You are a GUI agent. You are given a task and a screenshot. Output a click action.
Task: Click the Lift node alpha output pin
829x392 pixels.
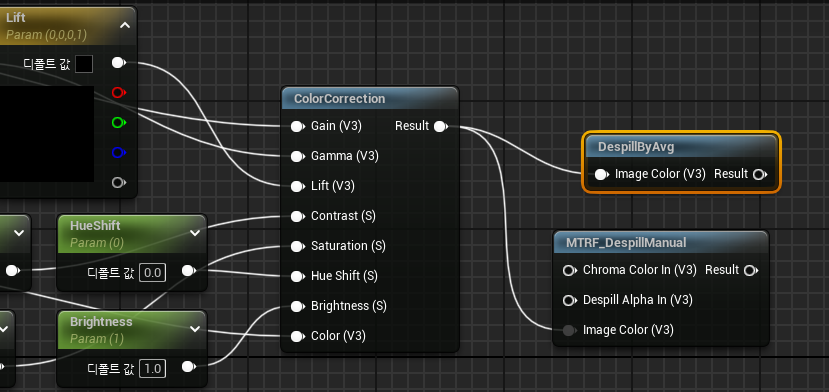coord(119,183)
